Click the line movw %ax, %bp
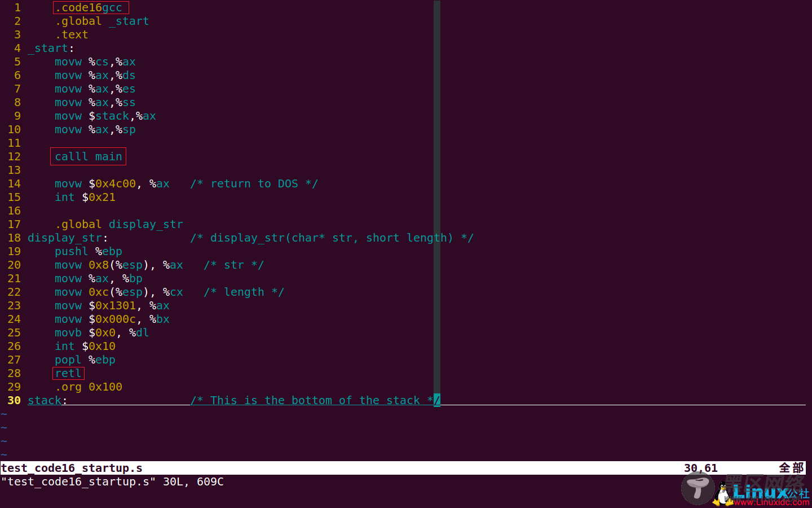This screenshot has height=508, width=812. point(99,278)
